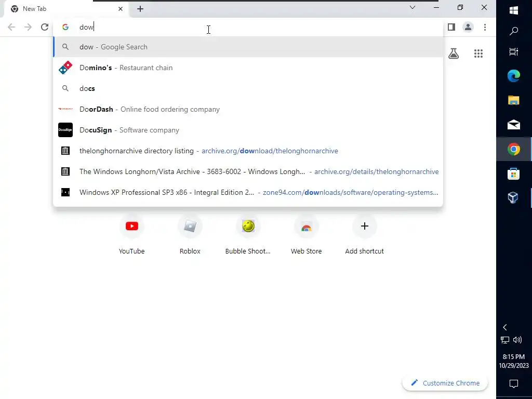Screen dimensions: 532x399
Task: Select the New Tab tab
Action: [x=66, y=9]
